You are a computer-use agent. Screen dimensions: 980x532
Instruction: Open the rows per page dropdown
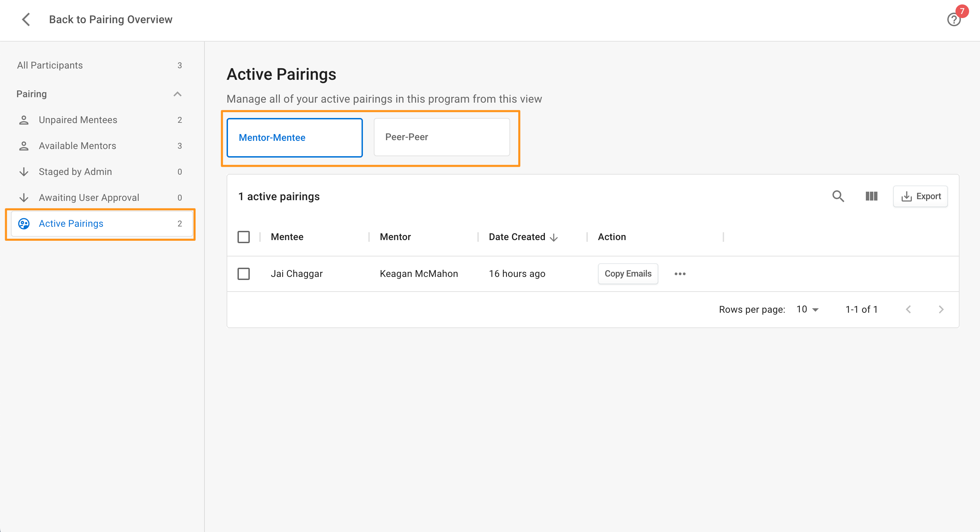pyautogui.click(x=808, y=309)
